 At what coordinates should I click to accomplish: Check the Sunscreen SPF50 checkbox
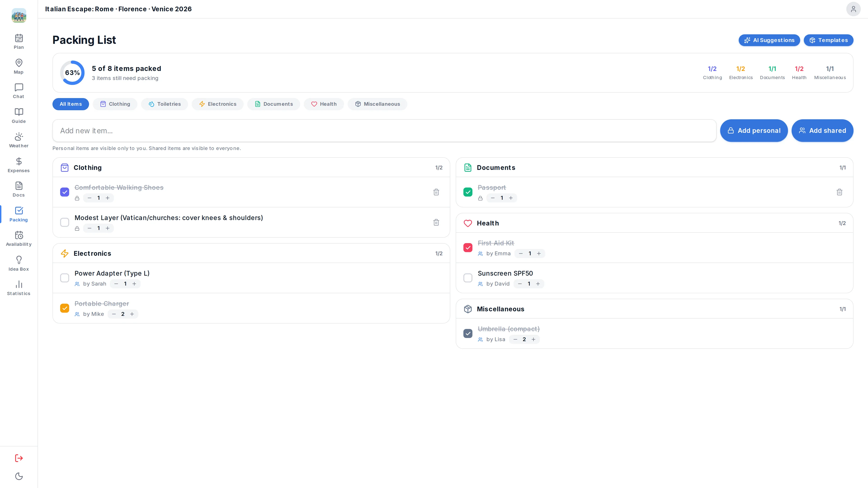point(468,278)
